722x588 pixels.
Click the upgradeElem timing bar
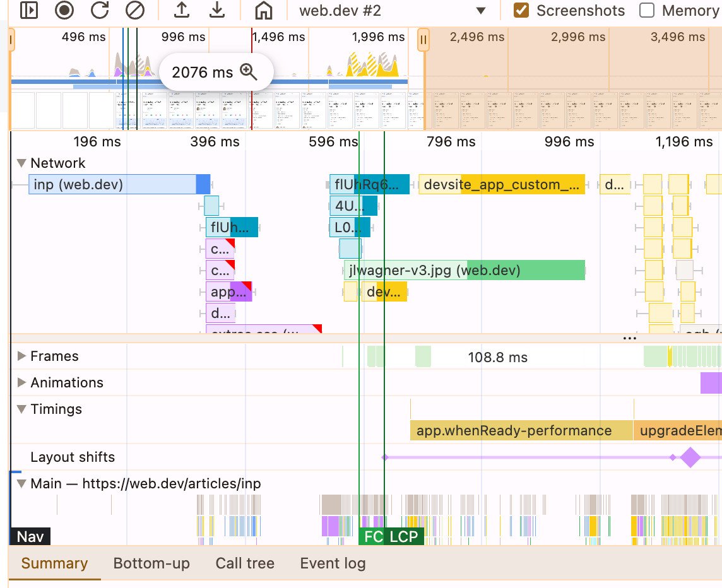point(677,430)
